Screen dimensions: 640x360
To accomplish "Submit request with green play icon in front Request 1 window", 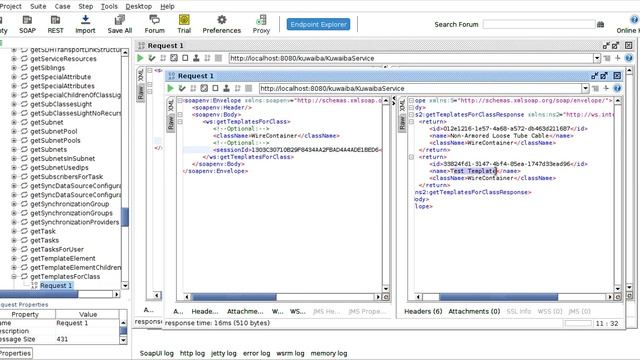I will point(171,88).
